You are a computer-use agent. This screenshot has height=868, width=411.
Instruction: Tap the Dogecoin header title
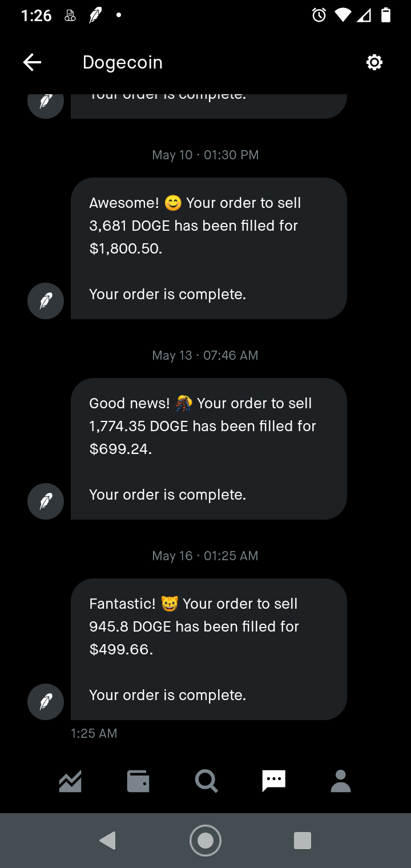123,62
